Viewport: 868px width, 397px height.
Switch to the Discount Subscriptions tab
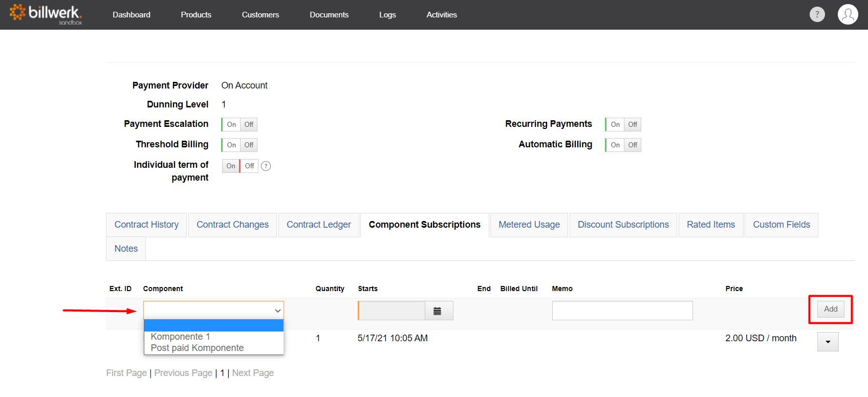[x=623, y=225]
